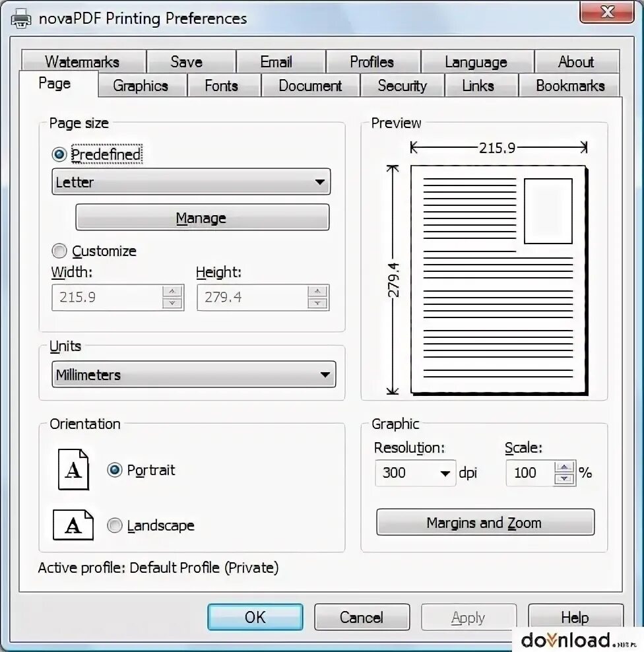Viewport: 644px width, 652px height.
Task: Click the Scale percentage field
Action: (x=530, y=473)
